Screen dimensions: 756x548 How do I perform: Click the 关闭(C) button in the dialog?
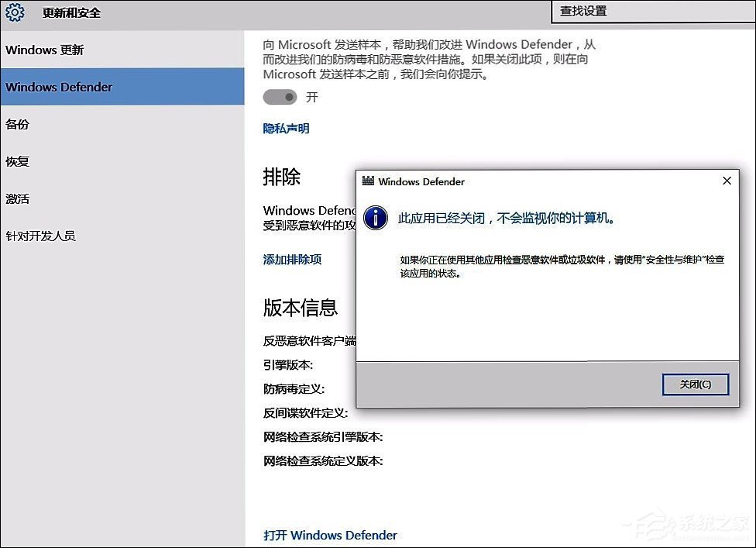pyautogui.click(x=695, y=384)
